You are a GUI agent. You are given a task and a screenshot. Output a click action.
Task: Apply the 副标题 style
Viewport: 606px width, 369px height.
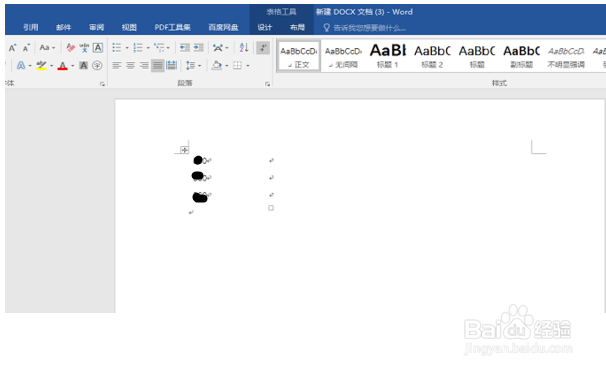pyautogui.click(x=521, y=56)
